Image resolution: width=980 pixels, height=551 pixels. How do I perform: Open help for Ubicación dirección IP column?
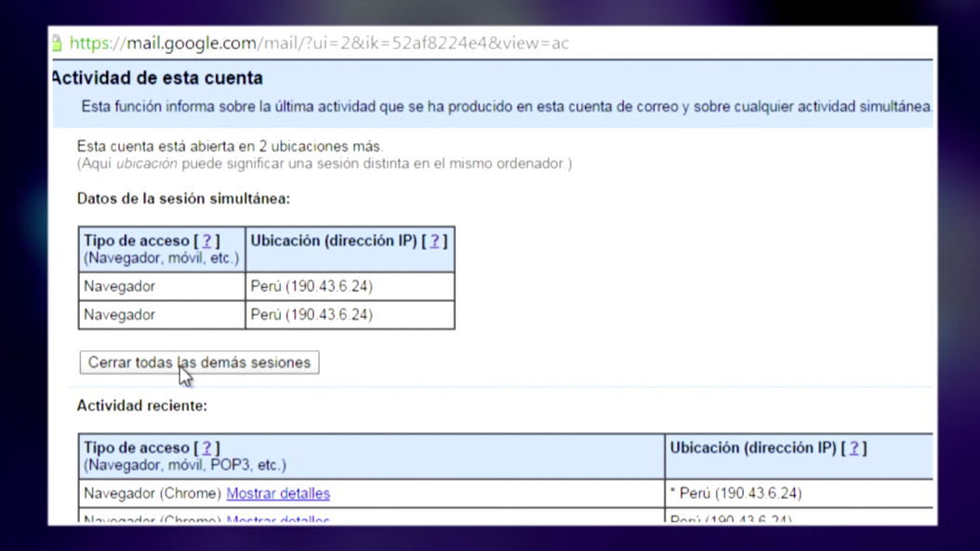[434, 240]
